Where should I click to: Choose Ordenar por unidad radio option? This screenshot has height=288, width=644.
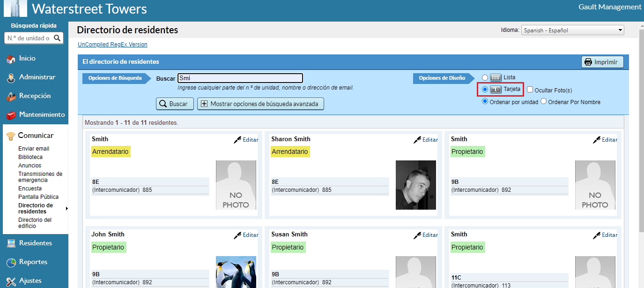tap(485, 101)
